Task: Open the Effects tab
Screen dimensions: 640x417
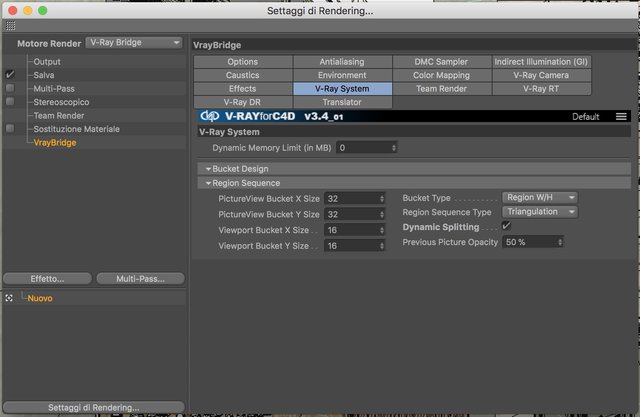Action: tap(243, 89)
